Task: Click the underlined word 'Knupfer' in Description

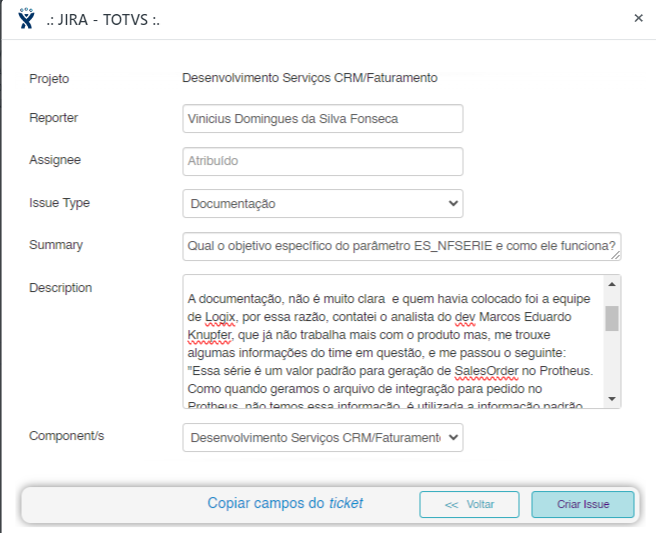Action: click(x=210, y=336)
